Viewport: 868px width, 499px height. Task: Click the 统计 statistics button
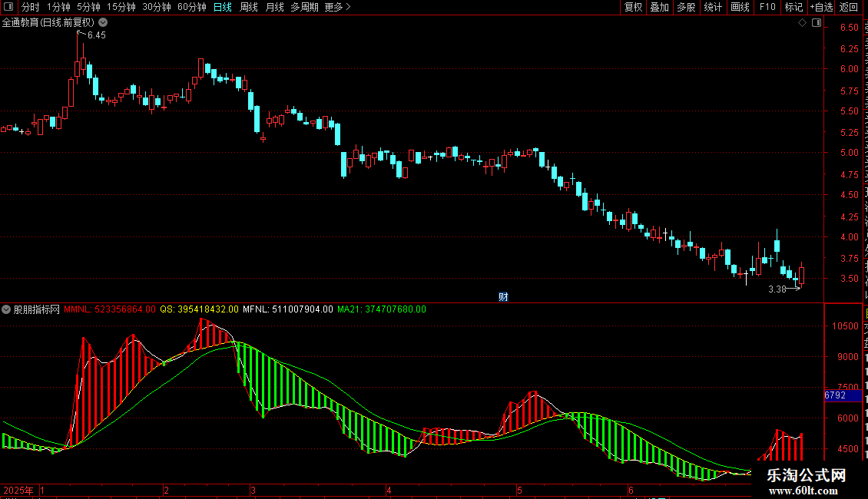coord(712,7)
